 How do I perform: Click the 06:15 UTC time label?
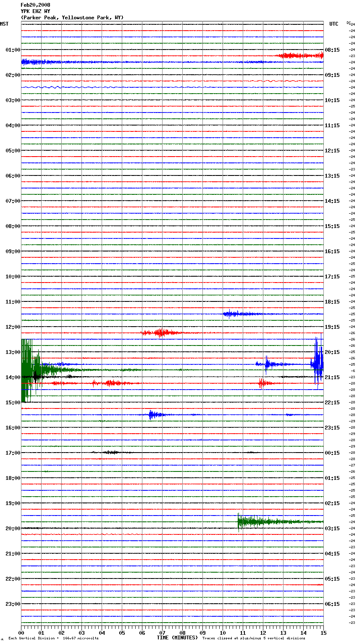tap(332, 604)
